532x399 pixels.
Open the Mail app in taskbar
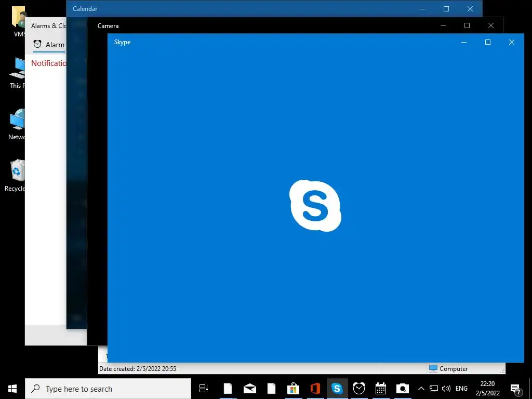[x=250, y=389]
